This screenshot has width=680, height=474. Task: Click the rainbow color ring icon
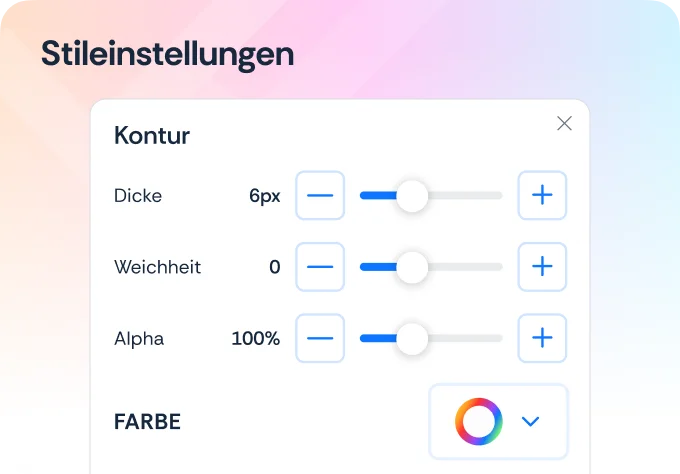click(479, 422)
